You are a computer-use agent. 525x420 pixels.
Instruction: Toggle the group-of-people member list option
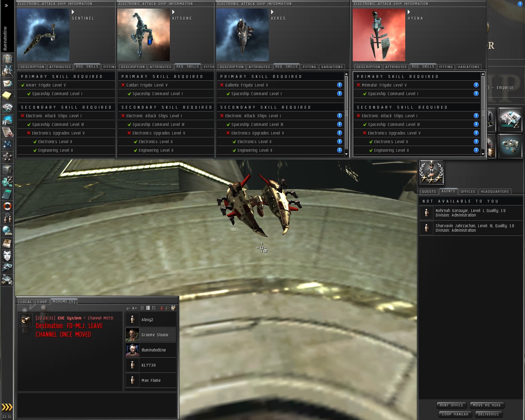tap(173, 308)
